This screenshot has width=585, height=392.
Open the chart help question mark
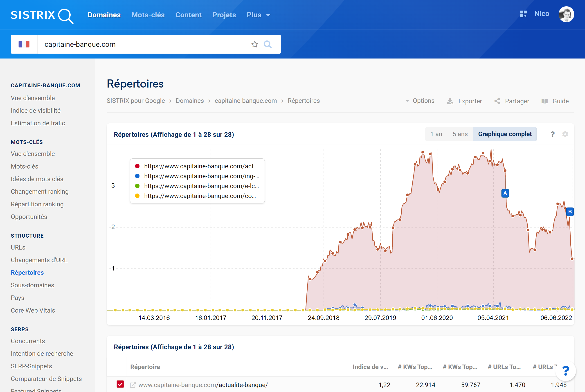[553, 134]
